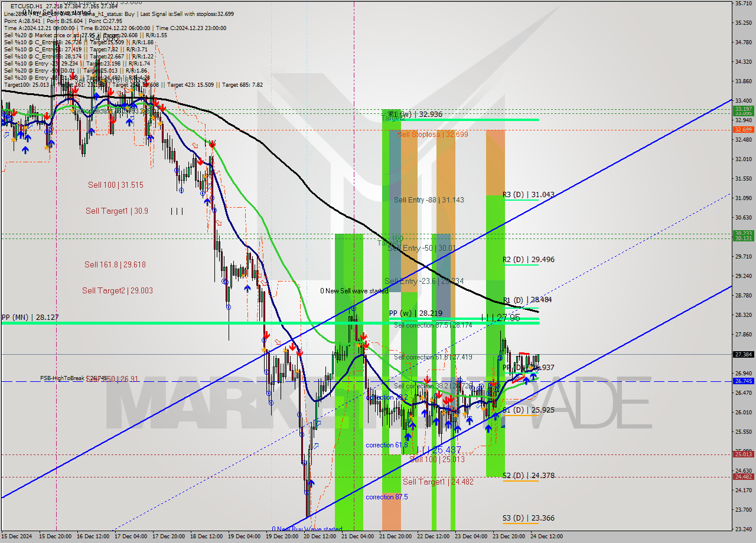The height and width of the screenshot is (543, 756).
Task: Select the 'Sell 100 | 31.515' label
Action: tap(116, 185)
